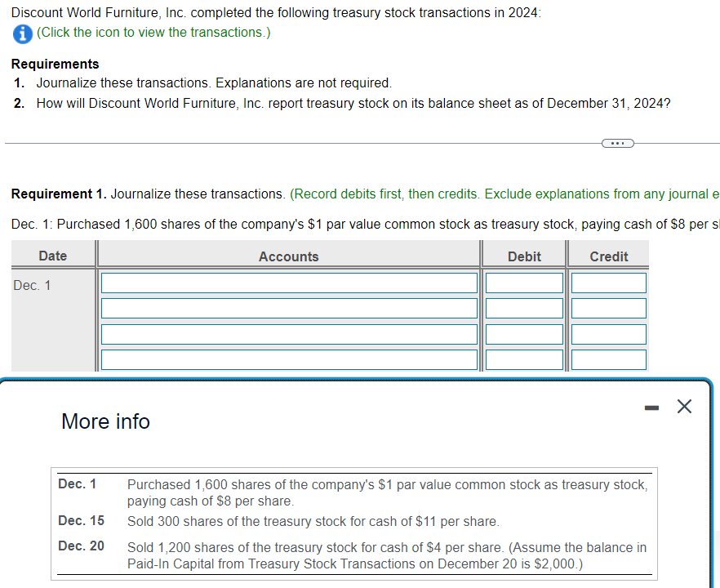
Task: Select the second Accounts row field
Action: click(289, 308)
